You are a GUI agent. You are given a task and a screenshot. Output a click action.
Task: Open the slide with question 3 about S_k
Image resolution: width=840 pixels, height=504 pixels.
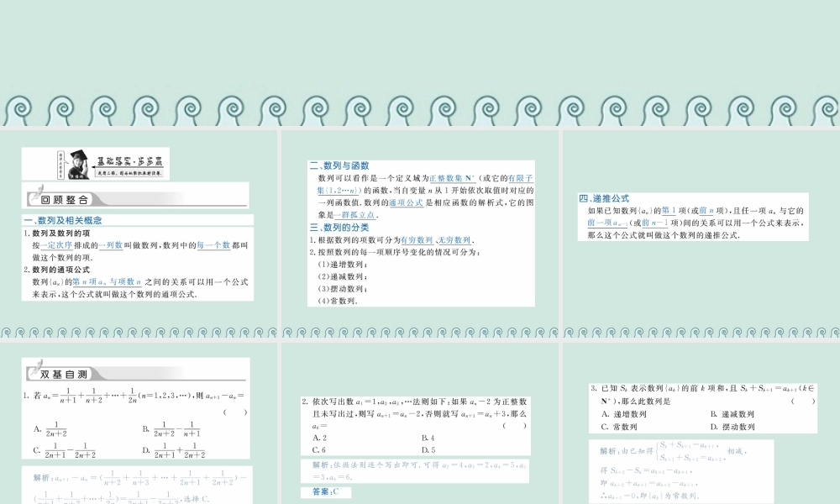pyautogui.click(x=701, y=423)
